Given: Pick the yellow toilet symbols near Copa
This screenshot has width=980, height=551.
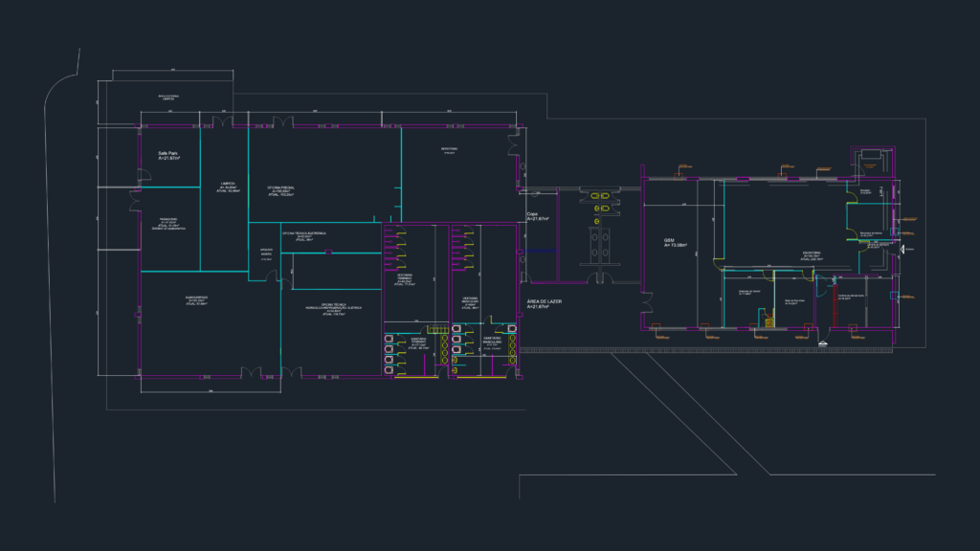Looking at the screenshot, I should pyautogui.click(x=599, y=208).
